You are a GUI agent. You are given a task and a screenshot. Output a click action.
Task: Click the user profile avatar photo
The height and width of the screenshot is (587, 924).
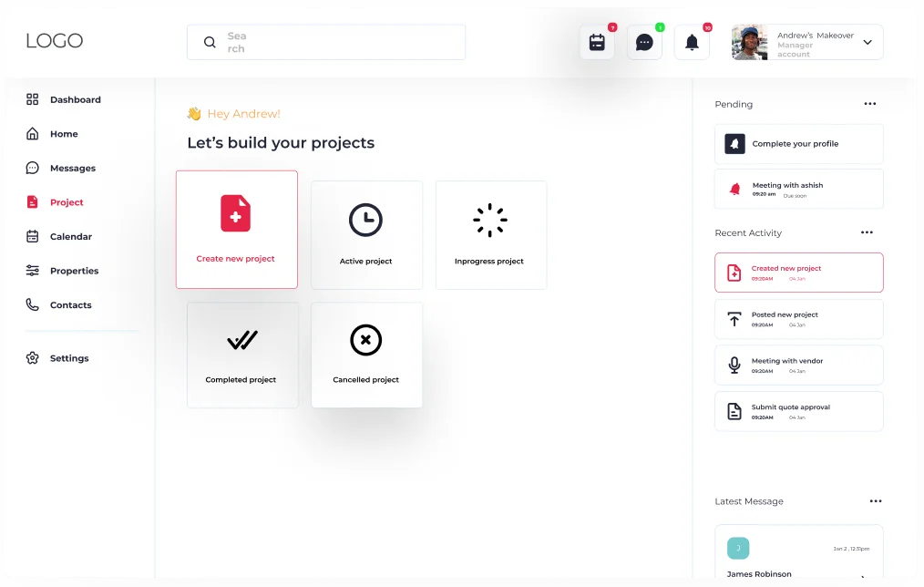pos(749,43)
